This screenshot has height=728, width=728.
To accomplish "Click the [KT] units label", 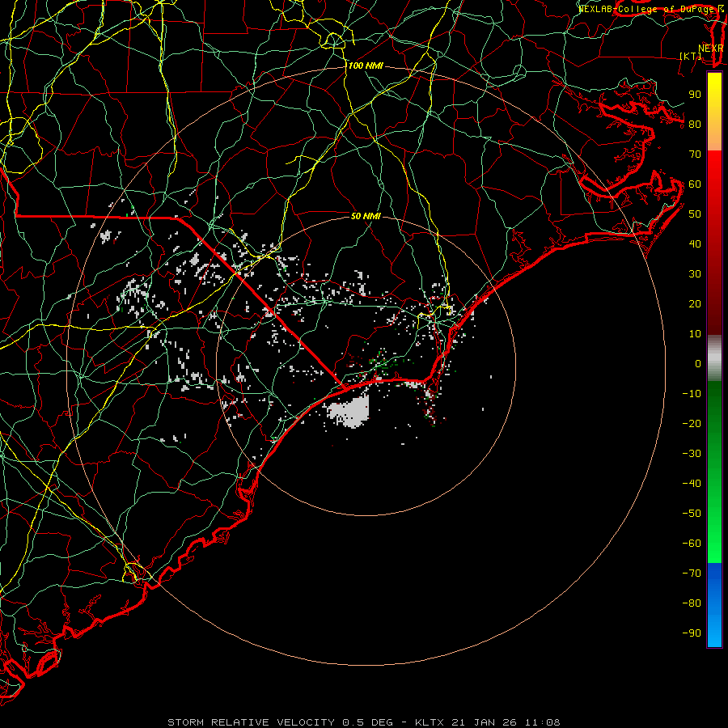I will coord(691,56).
